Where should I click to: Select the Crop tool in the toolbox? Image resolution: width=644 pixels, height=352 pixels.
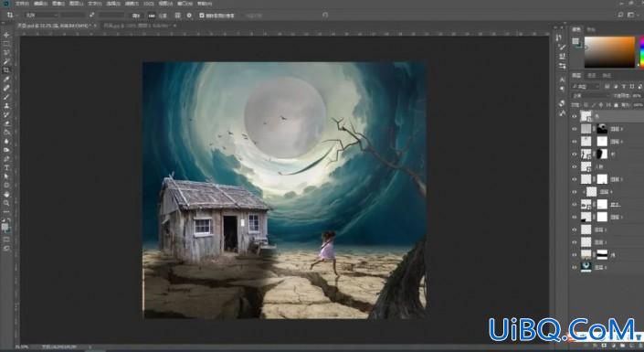coord(6,70)
